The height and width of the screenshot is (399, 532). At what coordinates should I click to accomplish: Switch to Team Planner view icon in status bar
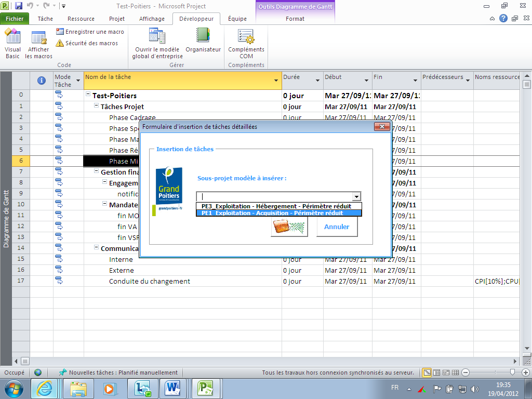pos(446,373)
